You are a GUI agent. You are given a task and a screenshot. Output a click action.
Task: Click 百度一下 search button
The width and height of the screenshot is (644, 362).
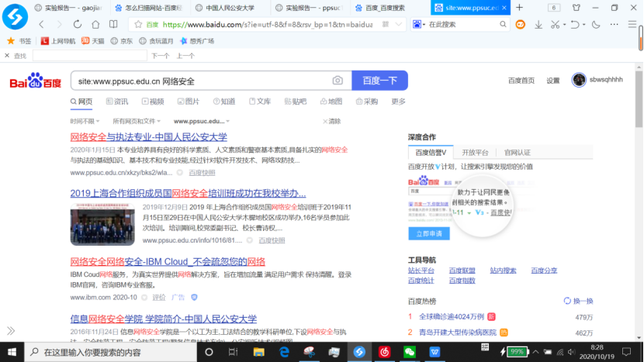click(x=379, y=81)
